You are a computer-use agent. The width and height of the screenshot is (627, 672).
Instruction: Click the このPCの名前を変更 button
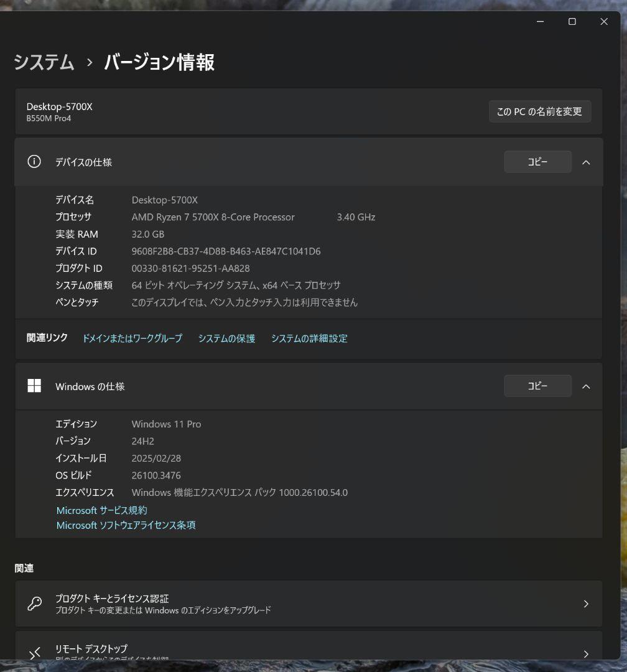(x=539, y=111)
